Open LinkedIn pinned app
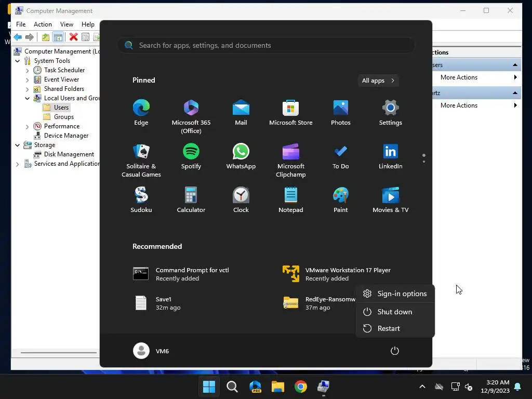The height and width of the screenshot is (399, 532). click(x=391, y=156)
